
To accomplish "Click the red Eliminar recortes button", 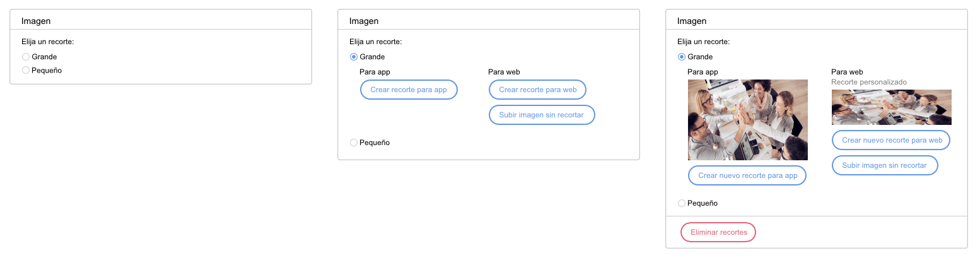I will click(718, 232).
